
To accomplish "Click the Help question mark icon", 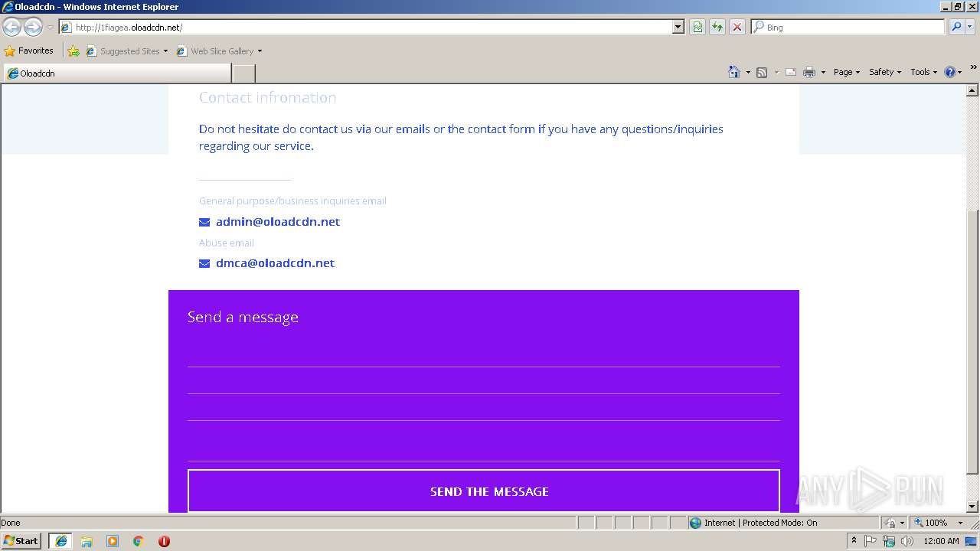I will [950, 72].
